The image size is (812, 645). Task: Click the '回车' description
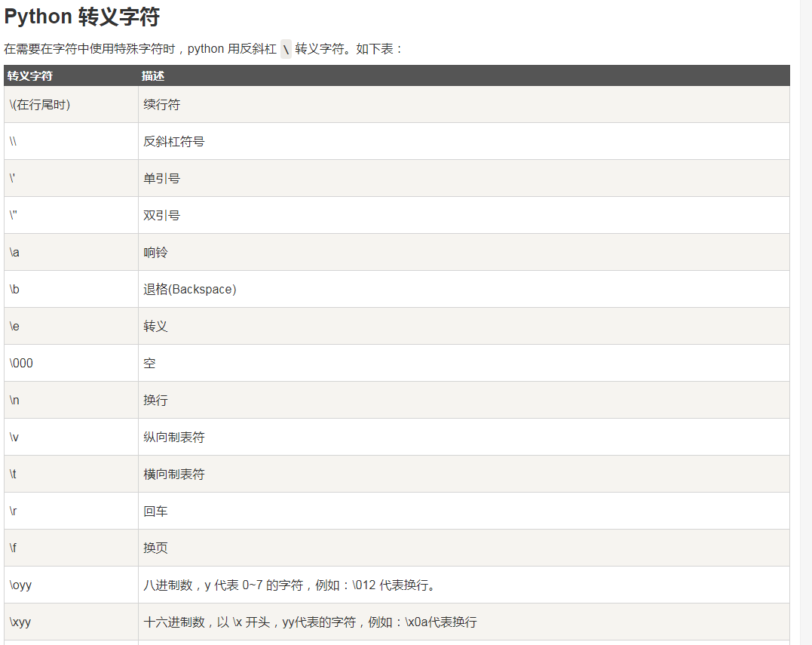155,511
